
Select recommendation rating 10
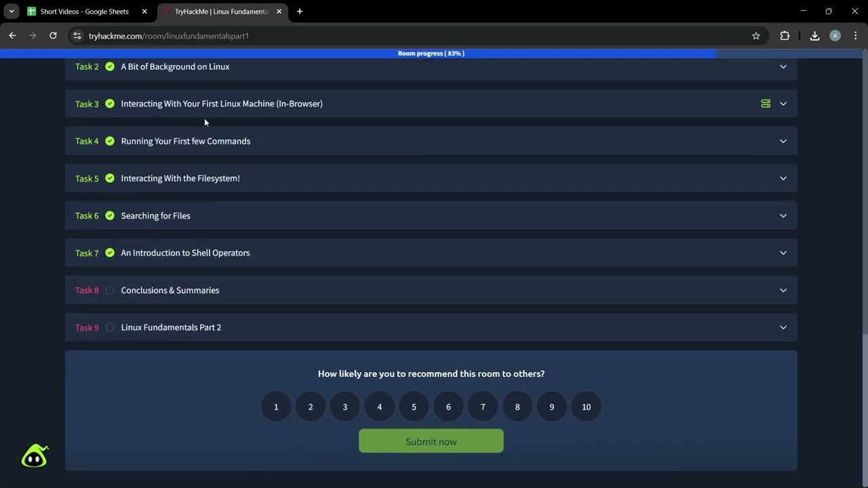coord(587,407)
